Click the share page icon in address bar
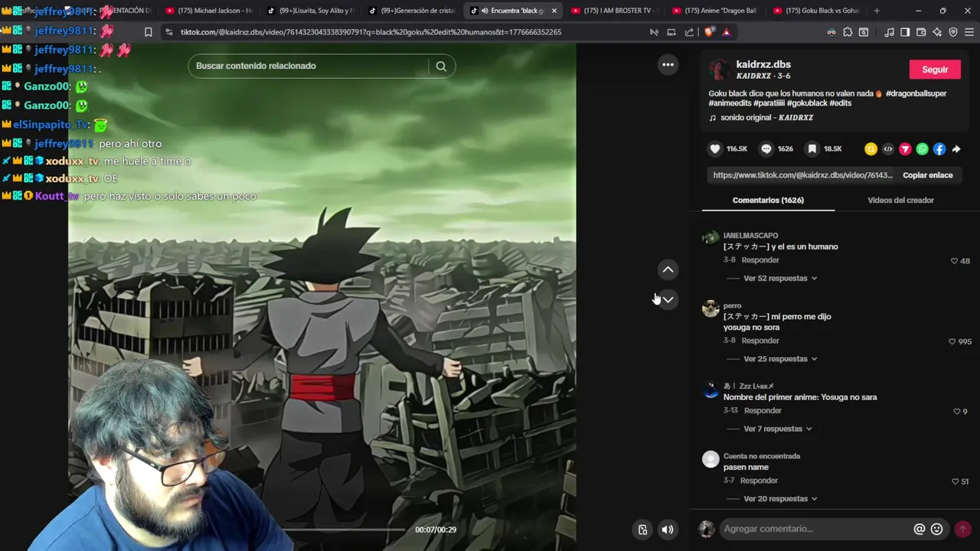980x551 pixels. [689, 32]
